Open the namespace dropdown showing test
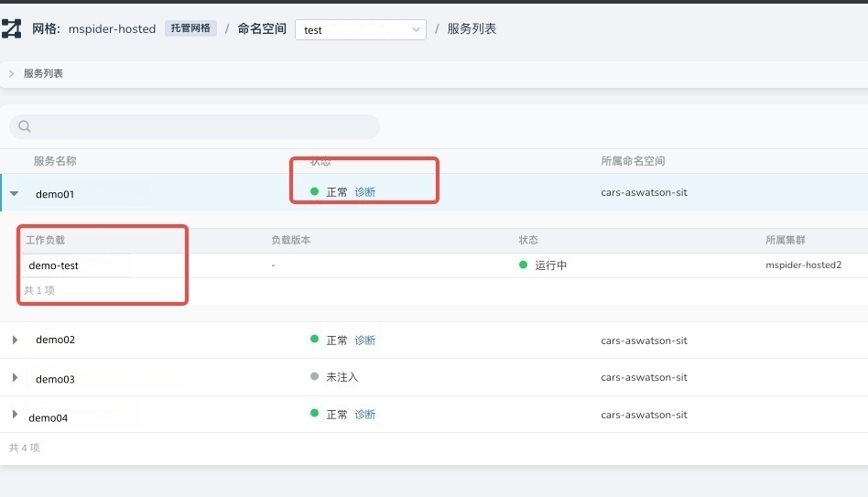 (x=361, y=29)
